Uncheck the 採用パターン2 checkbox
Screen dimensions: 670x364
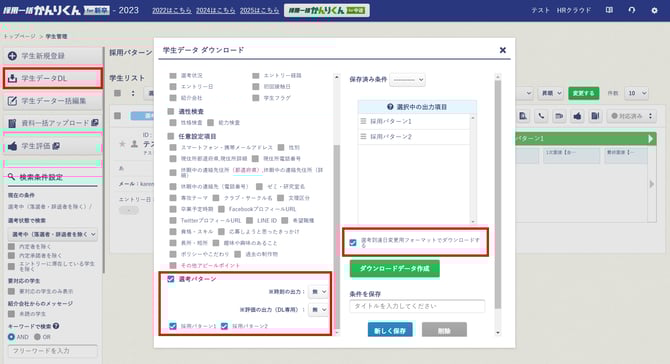(224, 326)
